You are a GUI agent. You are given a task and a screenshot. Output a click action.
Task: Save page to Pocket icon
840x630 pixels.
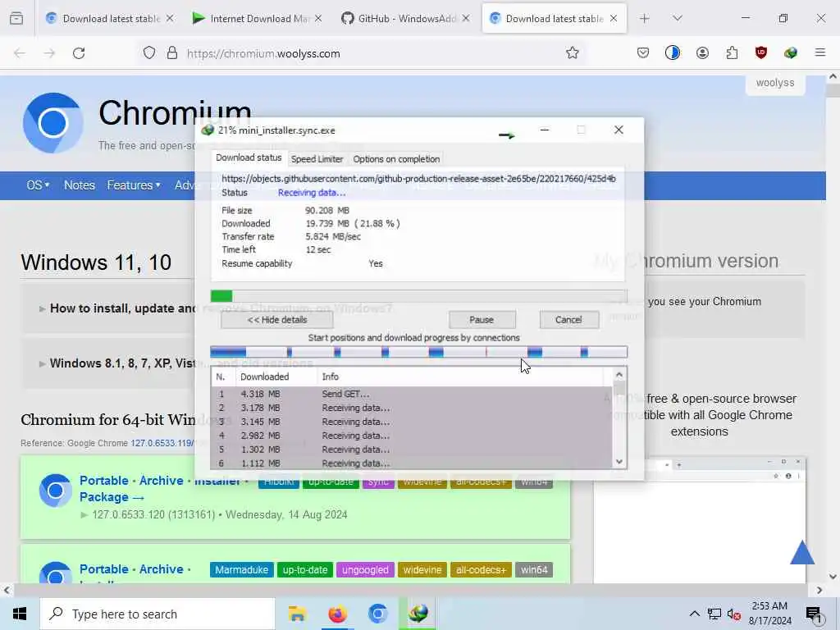coord(643,52)
